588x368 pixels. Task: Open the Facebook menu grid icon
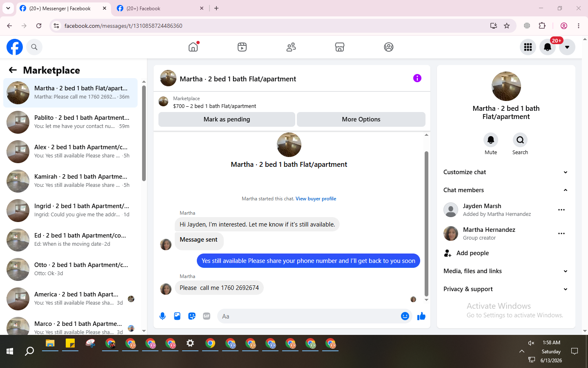point(528,47)
